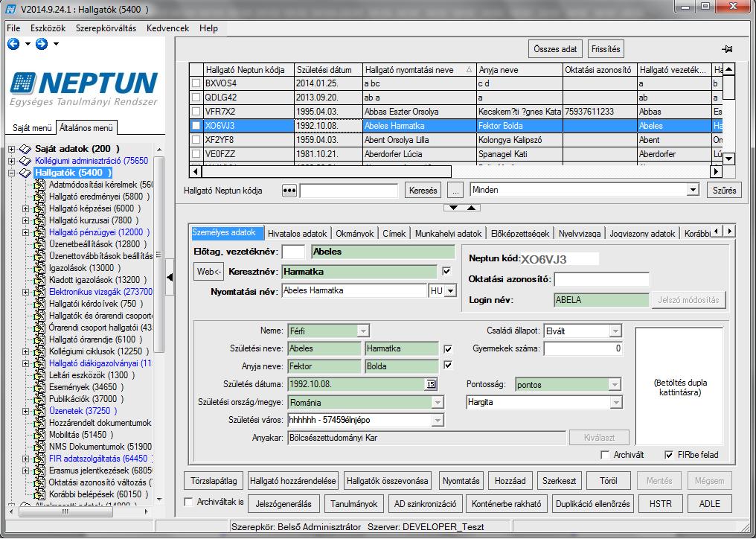Click the Frissítés button
Viewport: 756px width, 539px height.
click(606, 49)
